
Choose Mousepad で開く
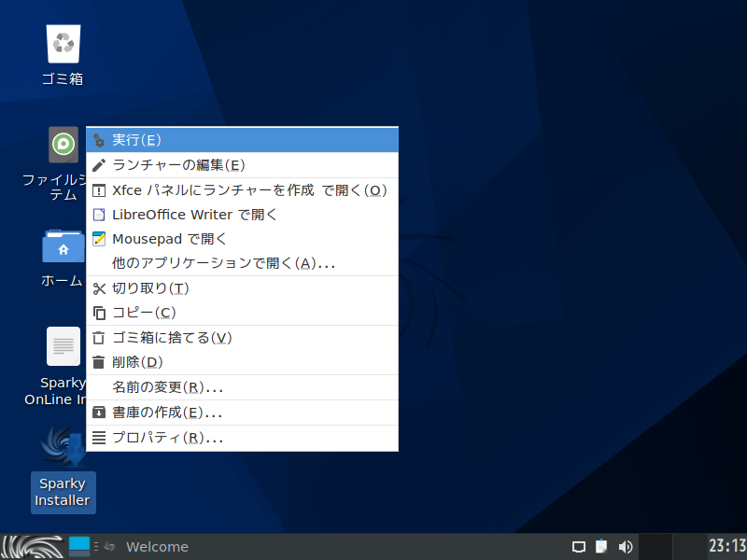coord(242,239)
